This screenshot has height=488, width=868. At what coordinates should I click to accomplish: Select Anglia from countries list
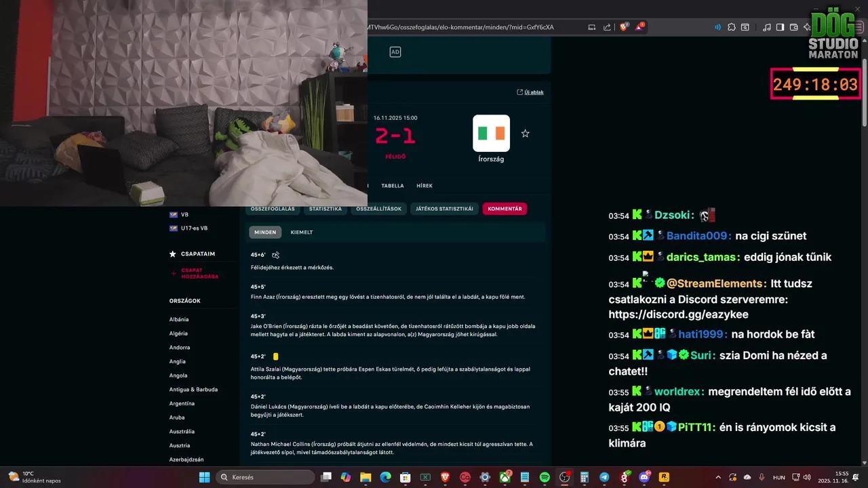pyautogui.click(x=178, y=361)
